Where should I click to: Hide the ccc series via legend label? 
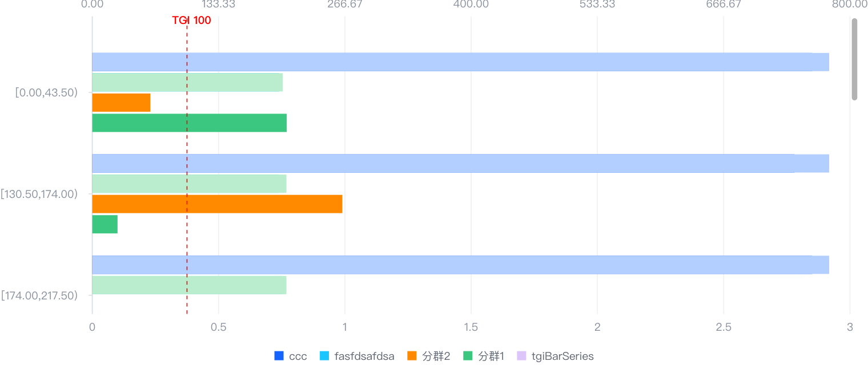[298, 356]
